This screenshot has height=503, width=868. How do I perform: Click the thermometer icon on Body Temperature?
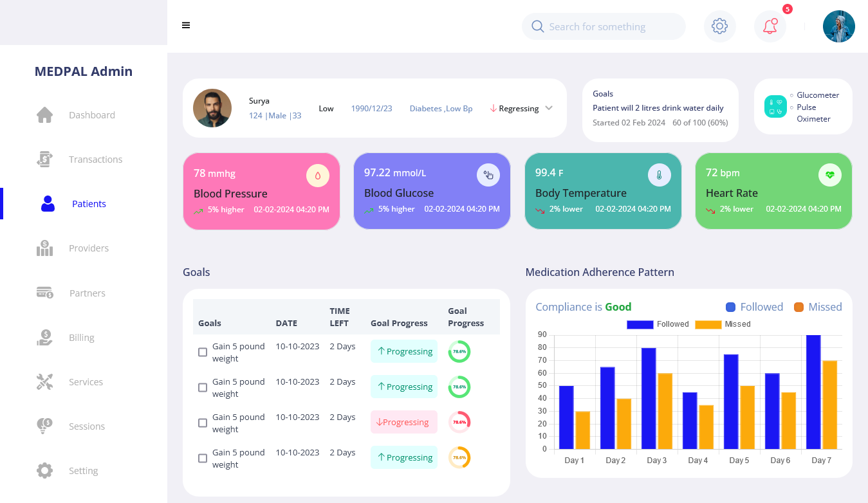(660, 175)
